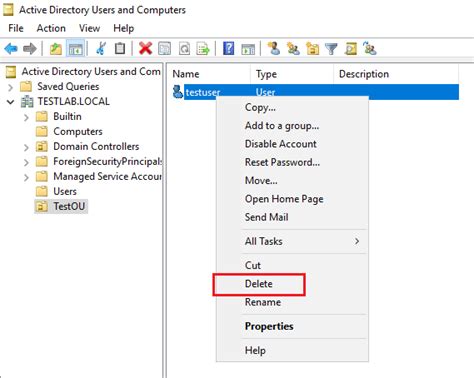Click the Show/Hide Action Pane icon
Viewport: 474px width, 378px height.
coord(248,49)
